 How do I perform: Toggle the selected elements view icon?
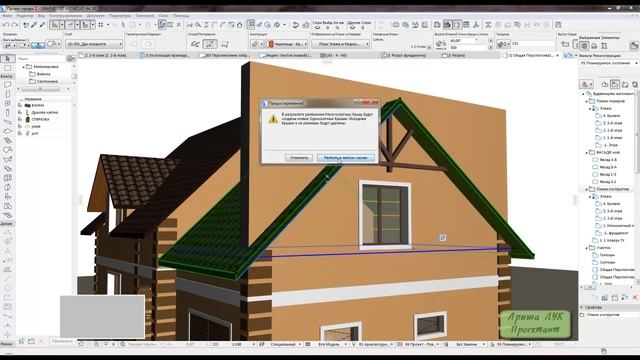point(584,46)
